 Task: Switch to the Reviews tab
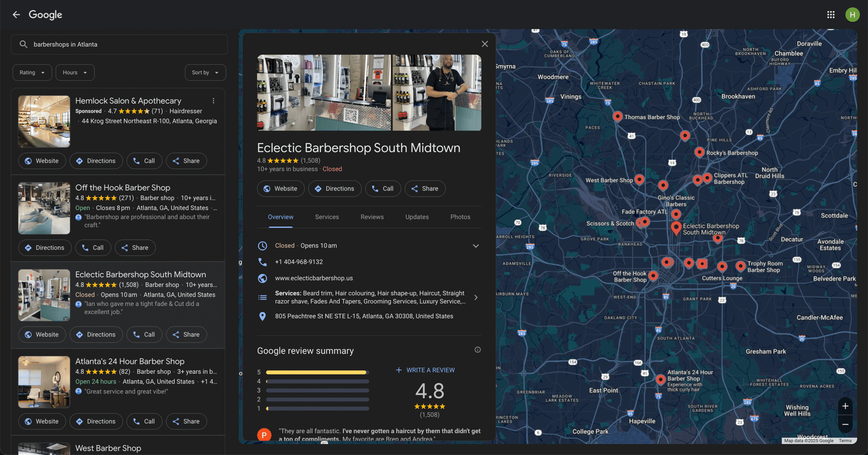[x=372, y=217]
